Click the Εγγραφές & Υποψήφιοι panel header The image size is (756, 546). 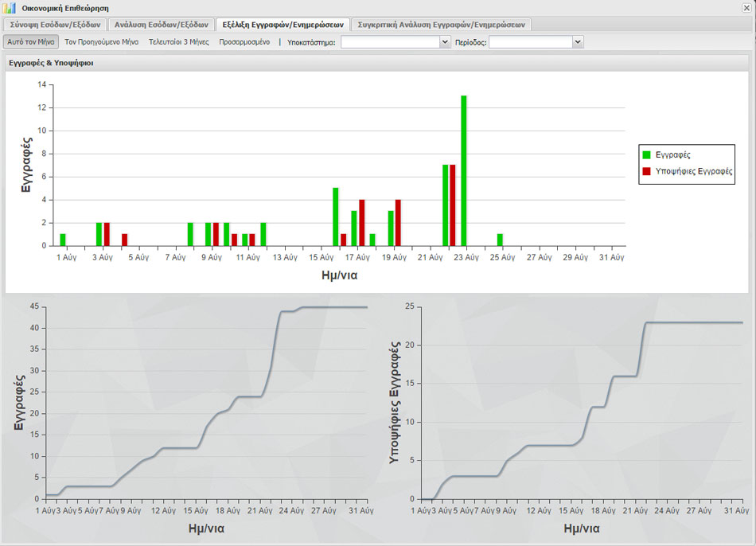click(51, 62)
